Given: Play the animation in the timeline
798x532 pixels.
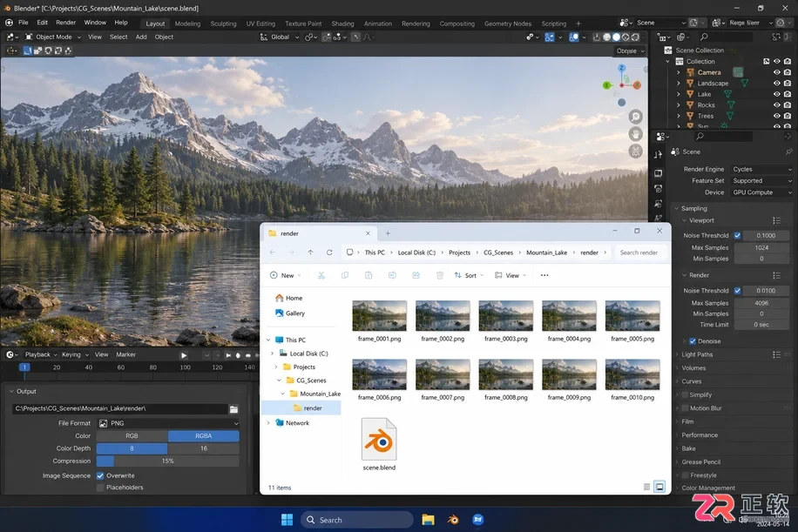Looking at the screenshot, I should tap(184, 355).
